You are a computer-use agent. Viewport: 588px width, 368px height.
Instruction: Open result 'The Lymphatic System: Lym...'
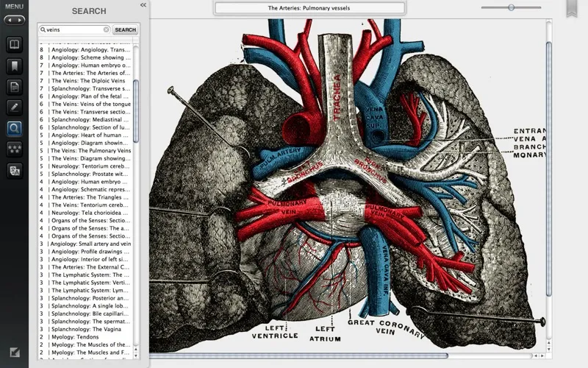click(x=85, y=290)
